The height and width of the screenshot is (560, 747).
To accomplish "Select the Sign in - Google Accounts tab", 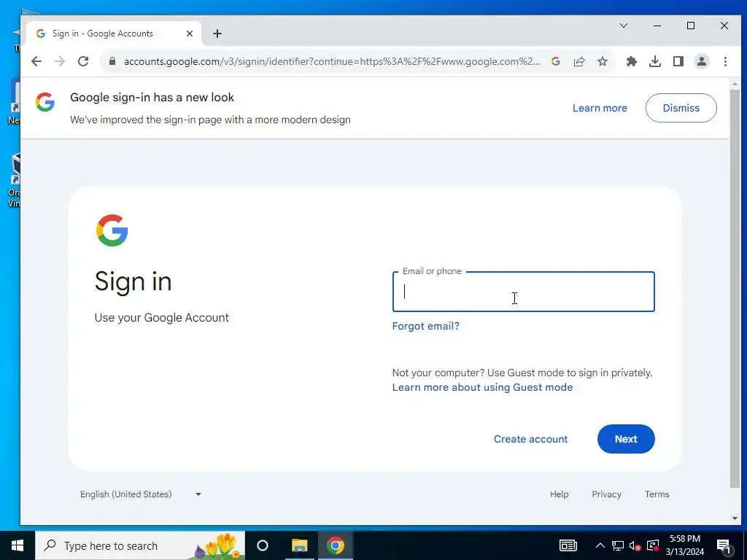I will pyautogui.click(x=115, y=34).
